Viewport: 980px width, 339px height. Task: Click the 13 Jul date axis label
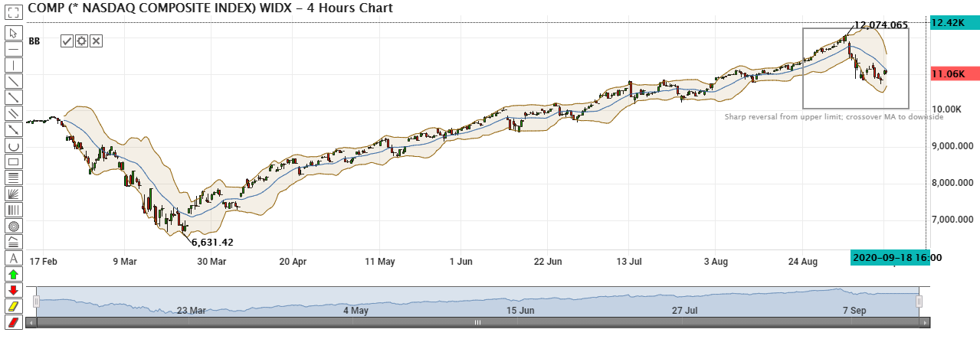(x=628, y=262)
